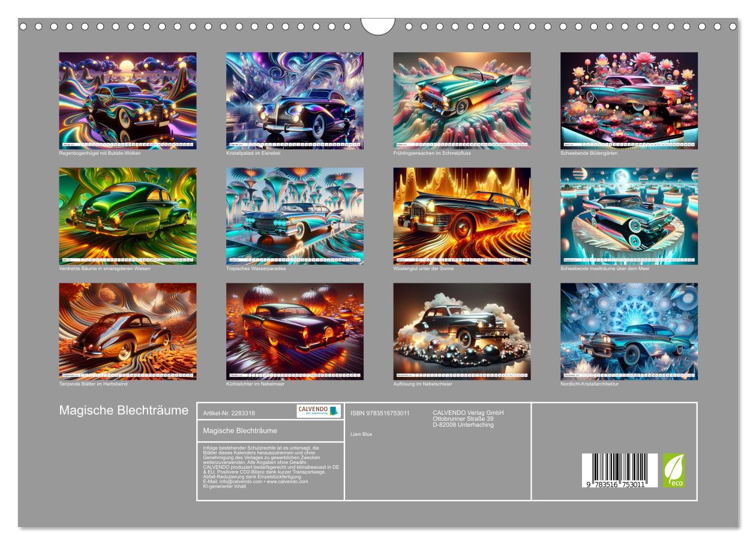The image size is (756, 545).
Task: Click the CALVENDO logo
Action: pos(319,411)
